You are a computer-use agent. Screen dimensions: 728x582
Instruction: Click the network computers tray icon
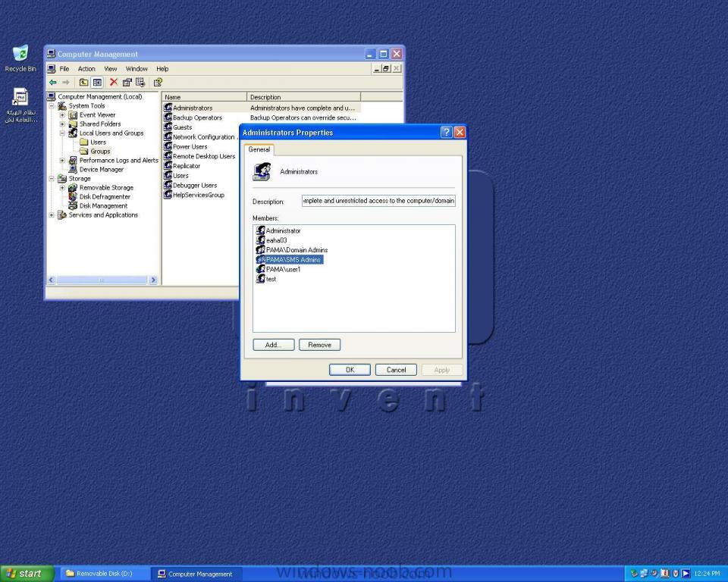(644, 574)
